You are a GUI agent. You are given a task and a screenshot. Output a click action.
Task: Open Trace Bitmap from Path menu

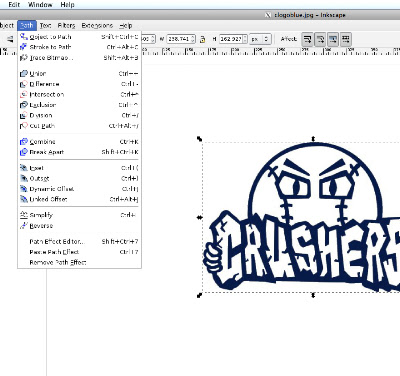coord(79,58)
